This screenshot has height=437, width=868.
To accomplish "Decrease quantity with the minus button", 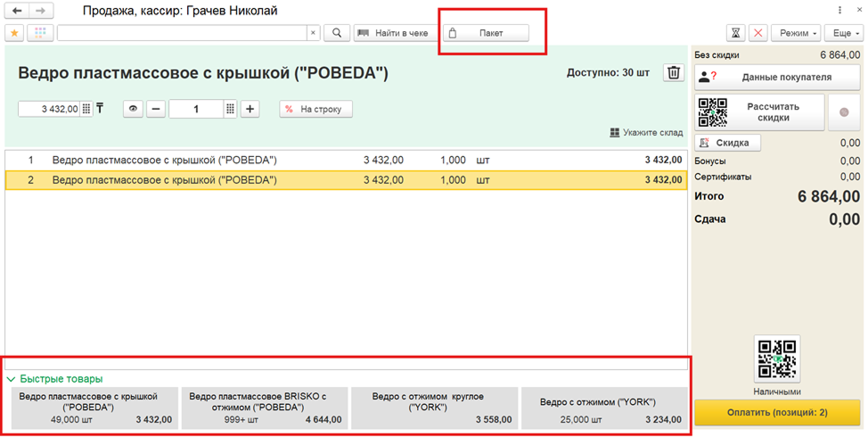I will [156, 109].
